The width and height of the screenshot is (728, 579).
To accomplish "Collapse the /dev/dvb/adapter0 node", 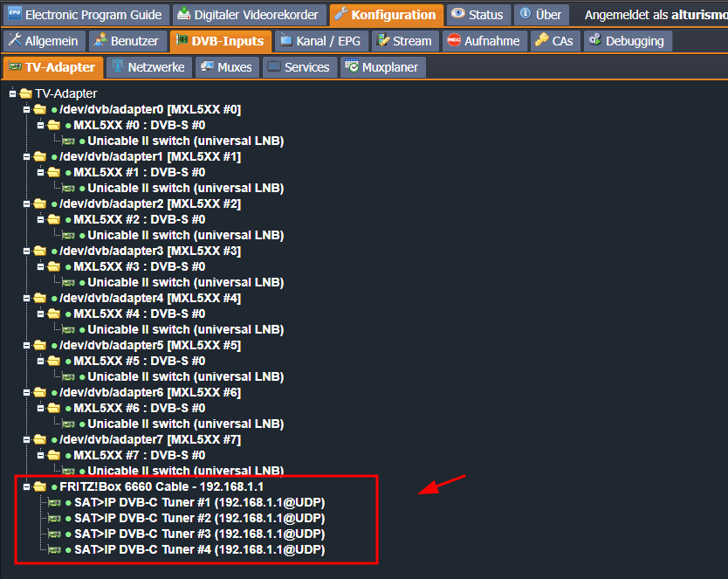I will coord(26,109).
